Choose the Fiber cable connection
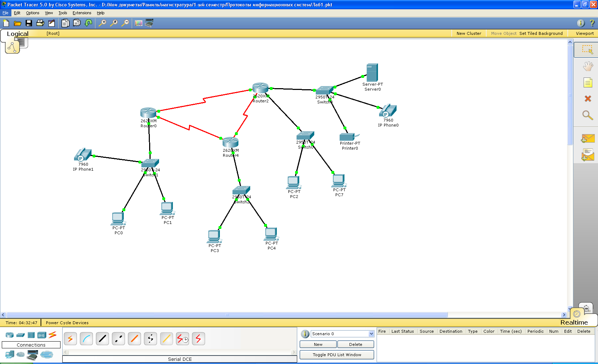Viewport: 598px width, 364px height. coord(135,339)
